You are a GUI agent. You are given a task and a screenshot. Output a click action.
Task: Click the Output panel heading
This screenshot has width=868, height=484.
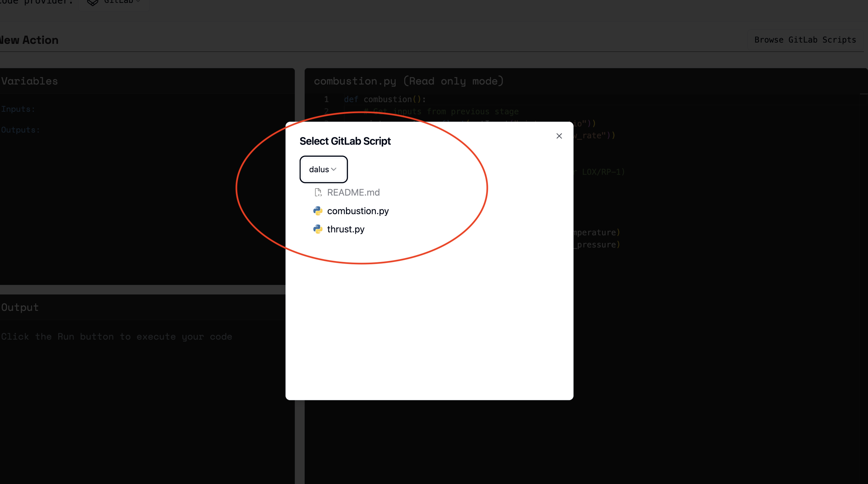[x=20, y=307]
